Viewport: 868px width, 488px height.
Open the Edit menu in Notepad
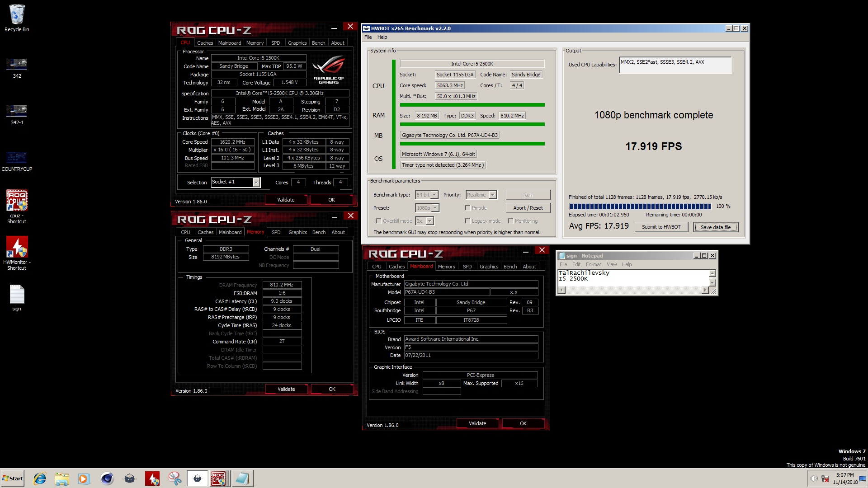576,264
